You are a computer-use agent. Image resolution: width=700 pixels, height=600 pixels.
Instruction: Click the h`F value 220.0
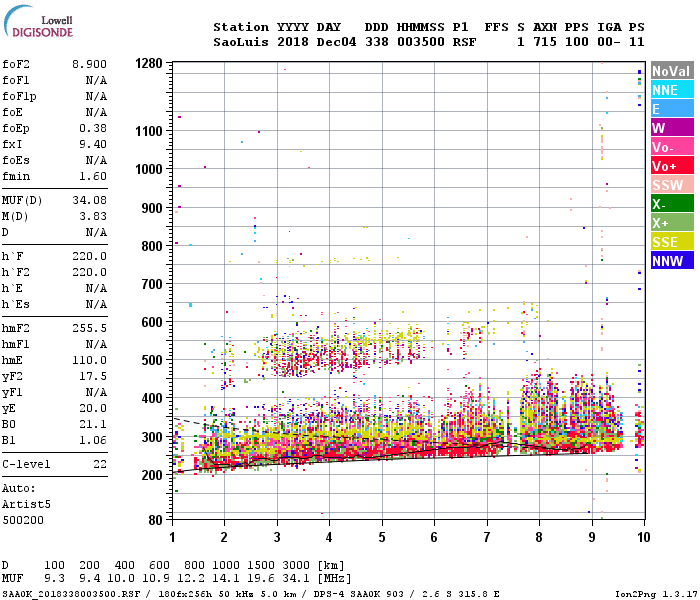tap(89, 256)
